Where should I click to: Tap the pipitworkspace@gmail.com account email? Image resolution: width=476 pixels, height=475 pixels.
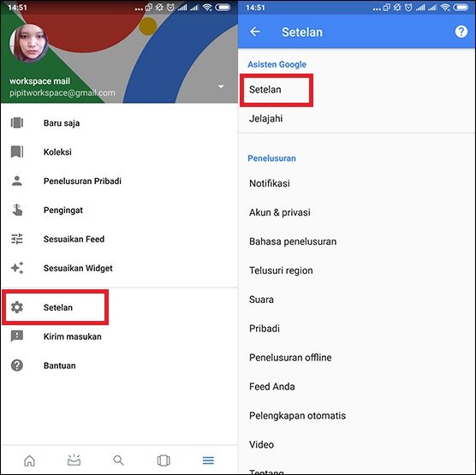(x=62, y=93)
